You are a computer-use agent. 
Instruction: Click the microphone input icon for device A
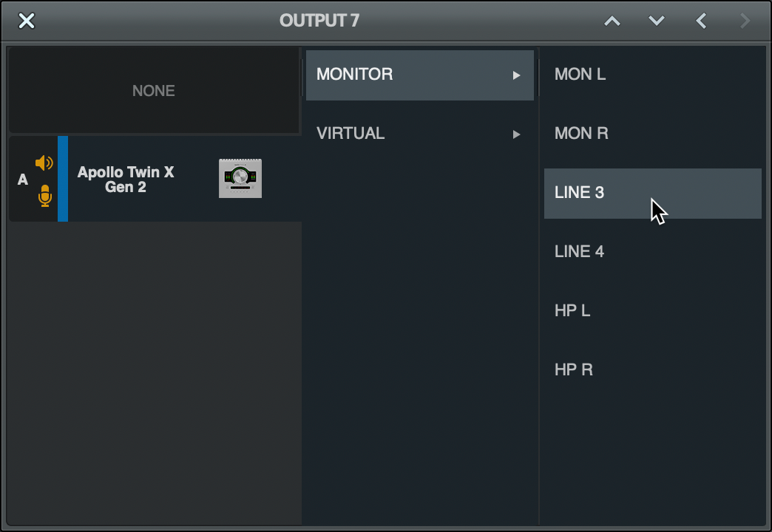point(45,195)
